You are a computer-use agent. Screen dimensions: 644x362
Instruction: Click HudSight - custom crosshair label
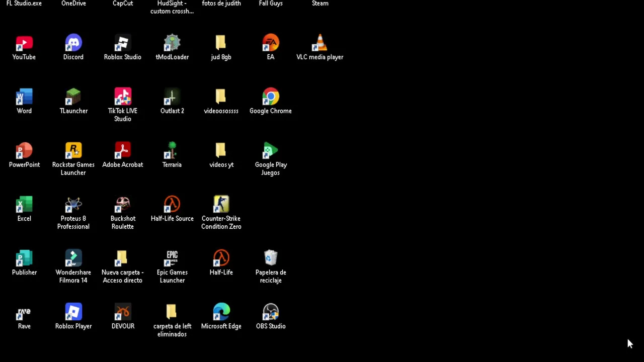(x=172, y=7)
